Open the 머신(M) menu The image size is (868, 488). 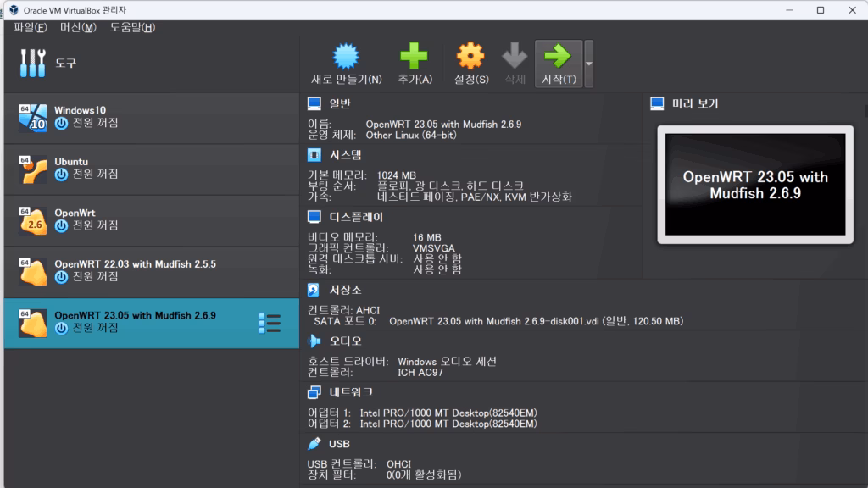pyautogui.click(x=78, y=27)
